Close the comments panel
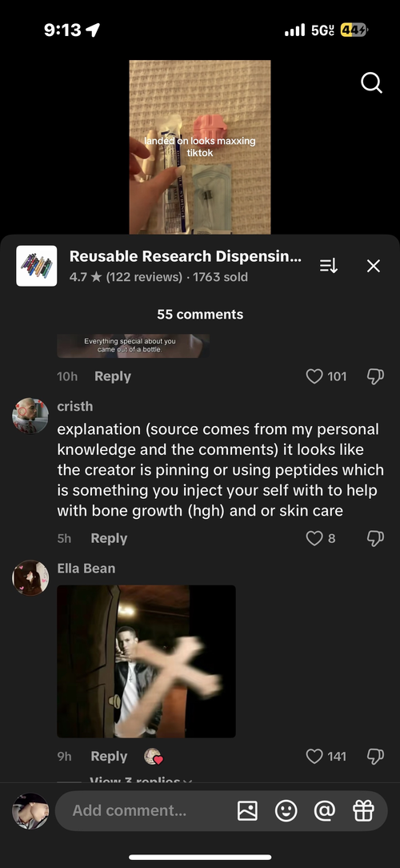 (374, 266)
